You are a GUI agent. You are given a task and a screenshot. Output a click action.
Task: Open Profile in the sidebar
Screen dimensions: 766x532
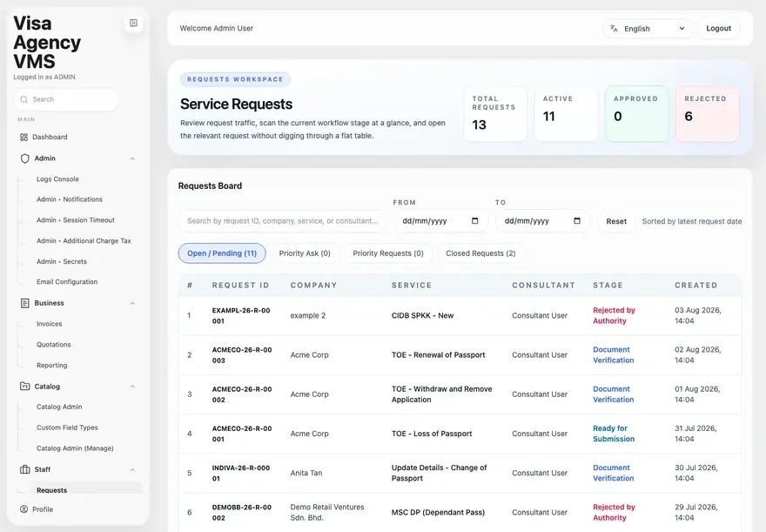(43, 509)
